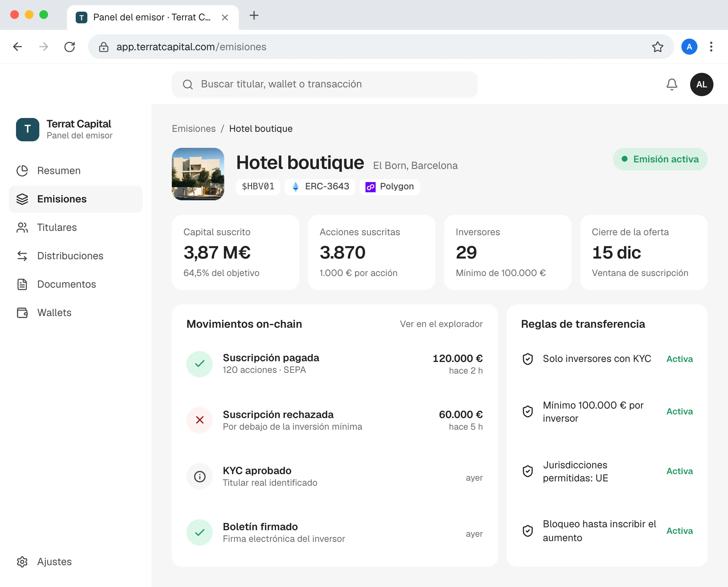The height and width of the screenshot is (587, 728).
Task: Open Ajustes settings
Action: click(76, 562)
